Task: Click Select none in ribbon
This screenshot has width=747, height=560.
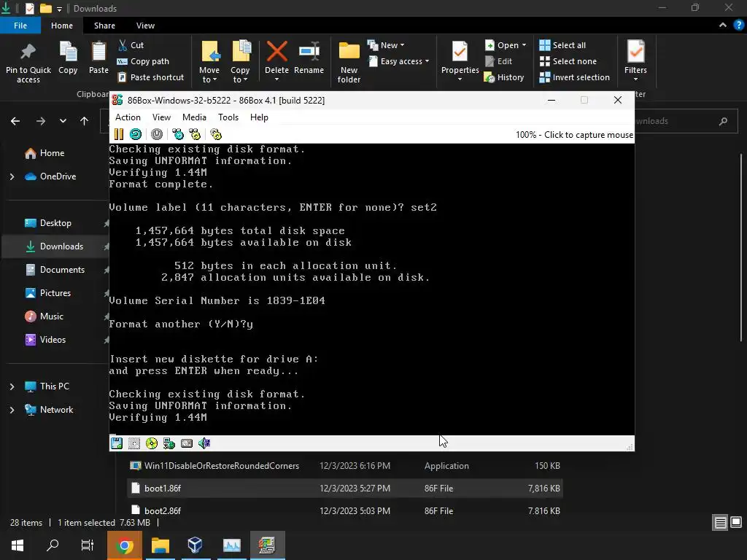Action: tap(568, 61)
